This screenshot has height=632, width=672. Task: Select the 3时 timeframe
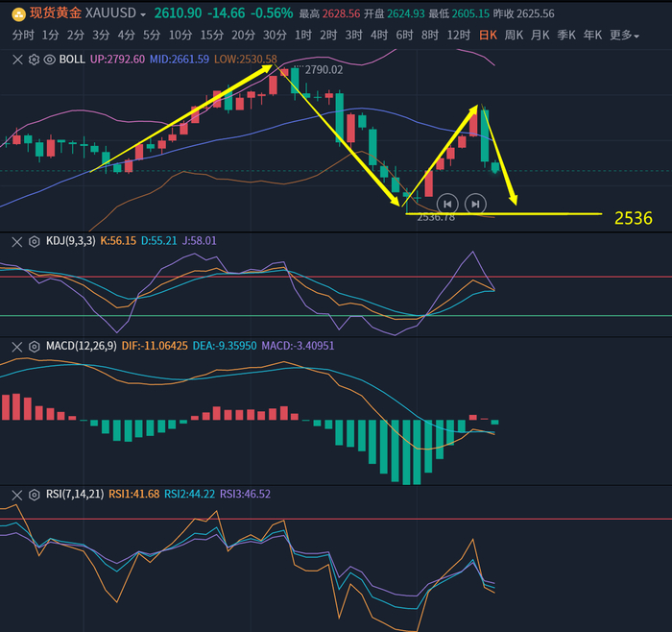(353, 36)
